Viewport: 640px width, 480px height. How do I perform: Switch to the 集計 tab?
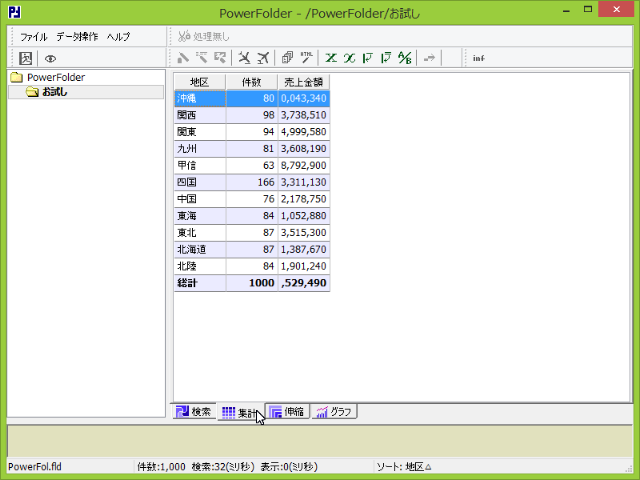240,412
